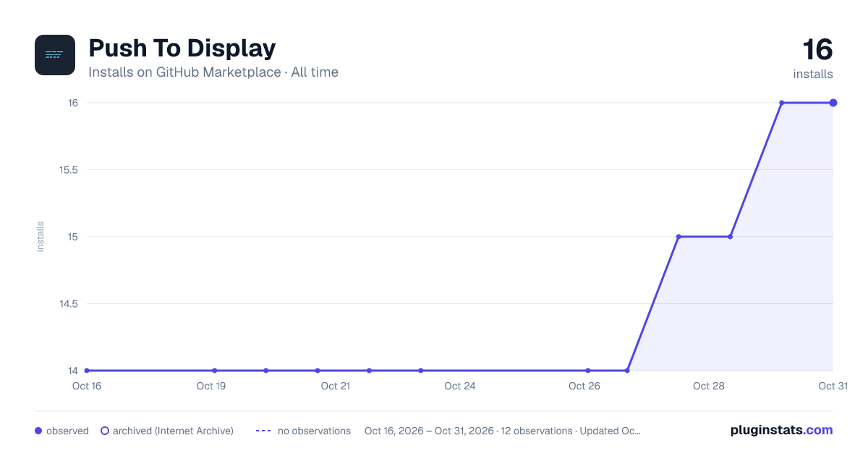This screenshot has width=868, height=456.
Task: Click the large 16 installs total
Action: tap(817, 50)
